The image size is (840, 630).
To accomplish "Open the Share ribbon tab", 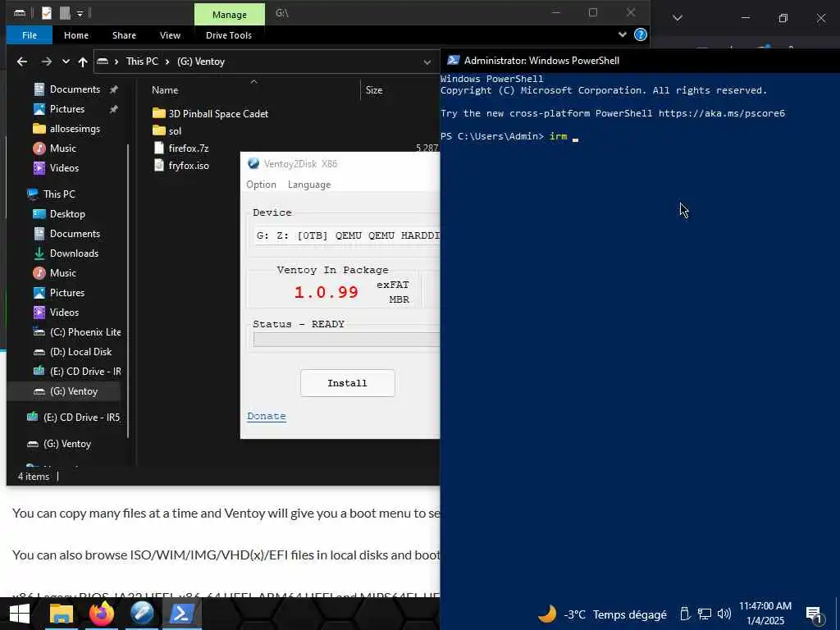I will (124, 35).
